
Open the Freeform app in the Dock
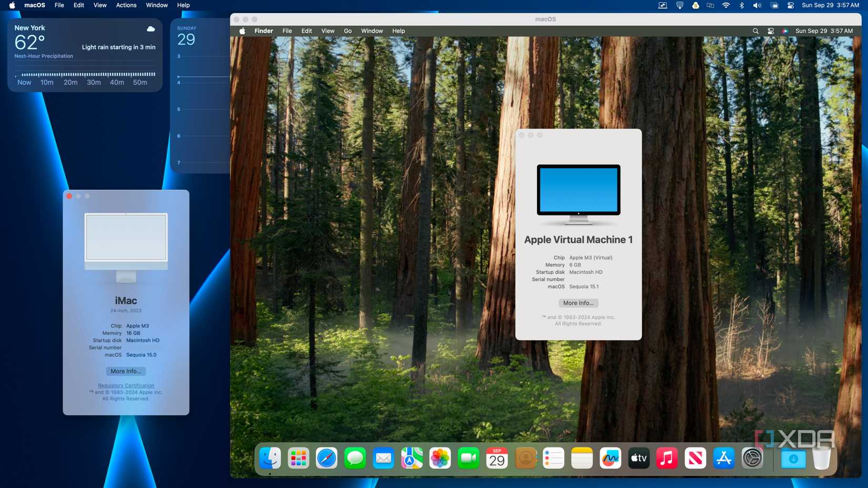point(610,458)
